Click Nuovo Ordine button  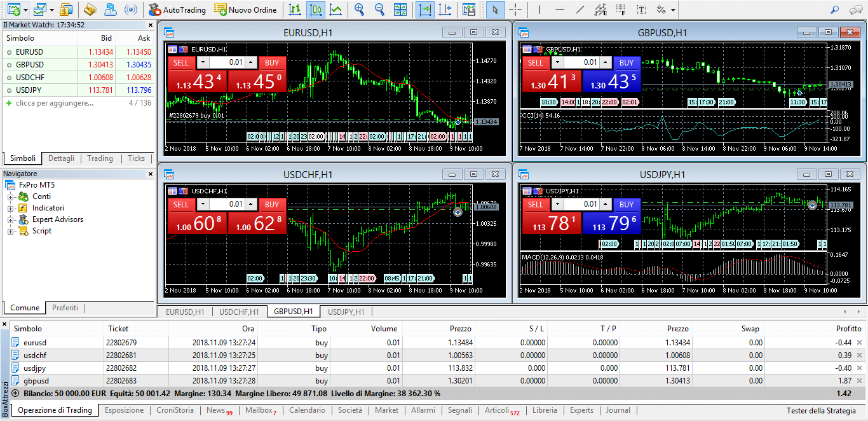(x=246, y=10)
